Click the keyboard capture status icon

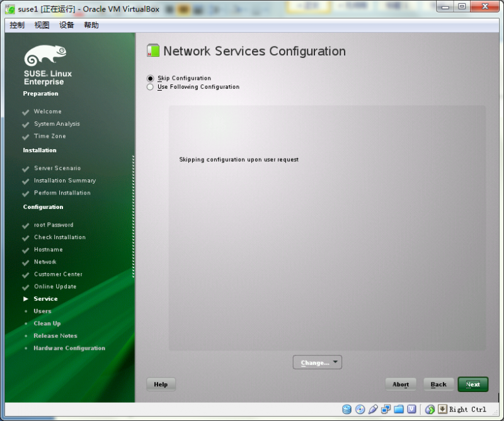pyautogui.click(x=442, y=409)
